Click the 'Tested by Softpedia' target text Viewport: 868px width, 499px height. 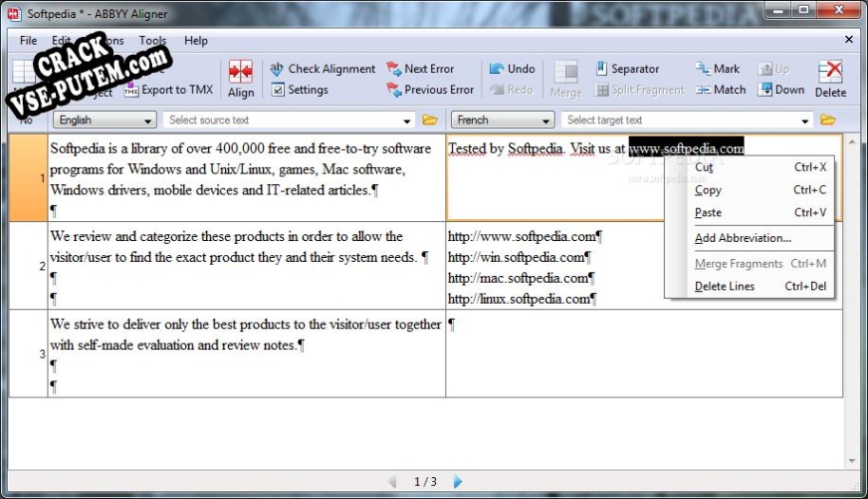(506, 148)
